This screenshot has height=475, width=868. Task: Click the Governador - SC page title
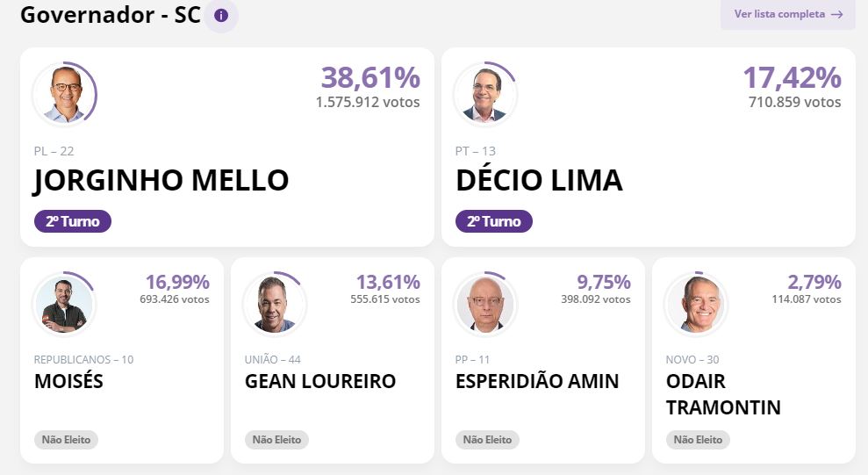[x=111, y=15]
